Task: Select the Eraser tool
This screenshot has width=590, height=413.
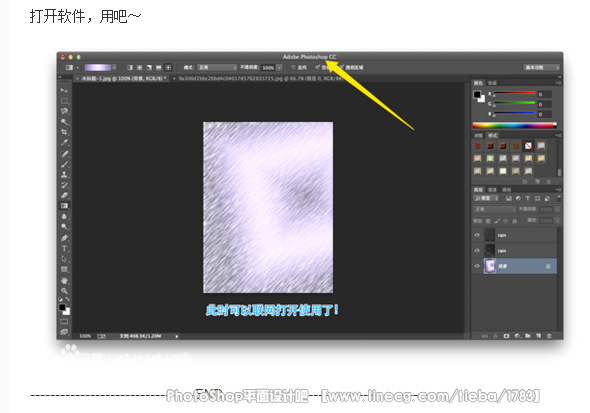Action: pos(64,195)
